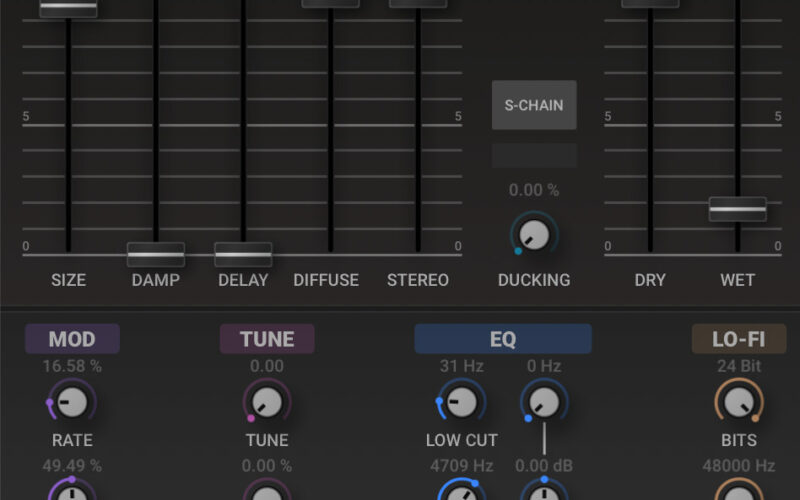Click the ducking 0.00 % value field
This screenshot has height=500, width=800.
pyautogui.click(x=534, y=190)
